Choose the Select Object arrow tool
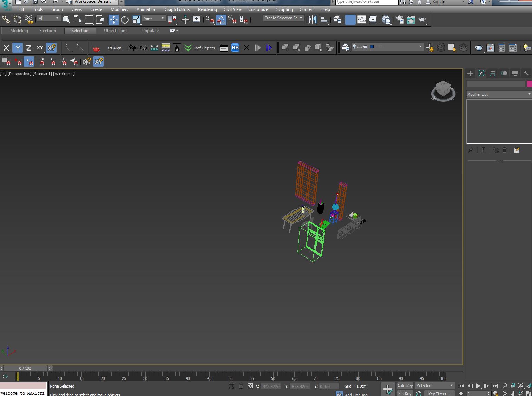 pos(66,19)
